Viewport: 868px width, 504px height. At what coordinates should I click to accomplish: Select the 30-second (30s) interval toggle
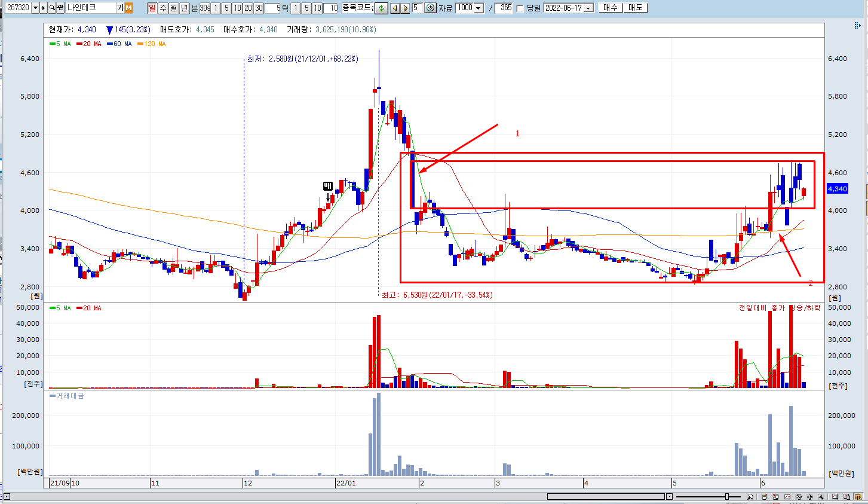point(205,8)
